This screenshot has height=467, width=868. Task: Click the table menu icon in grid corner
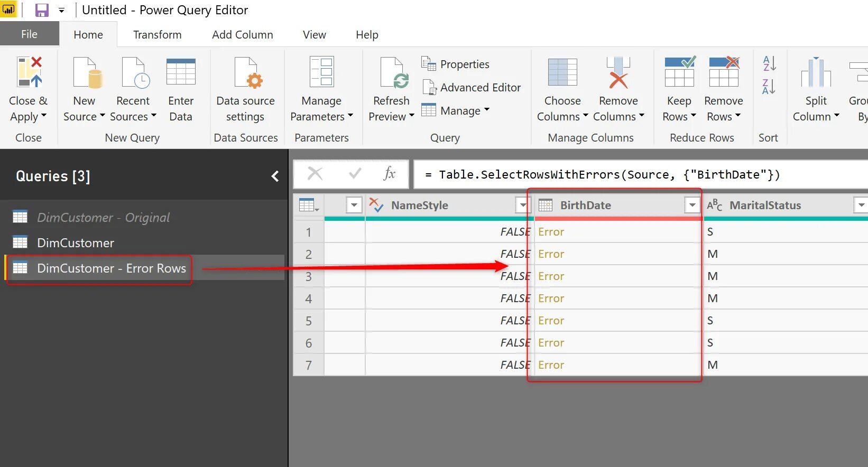tap(308, 205)
